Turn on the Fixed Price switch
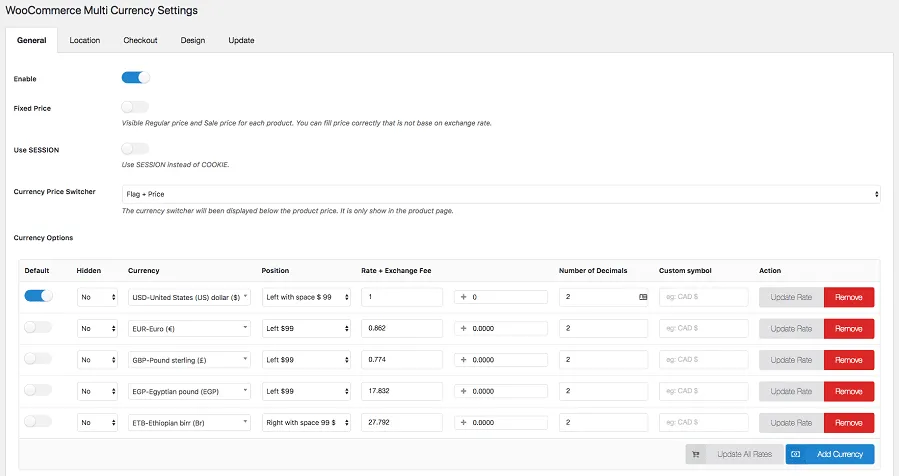This screenshot has height=476, width=899. pyautogui.click(x=135, y=107)
